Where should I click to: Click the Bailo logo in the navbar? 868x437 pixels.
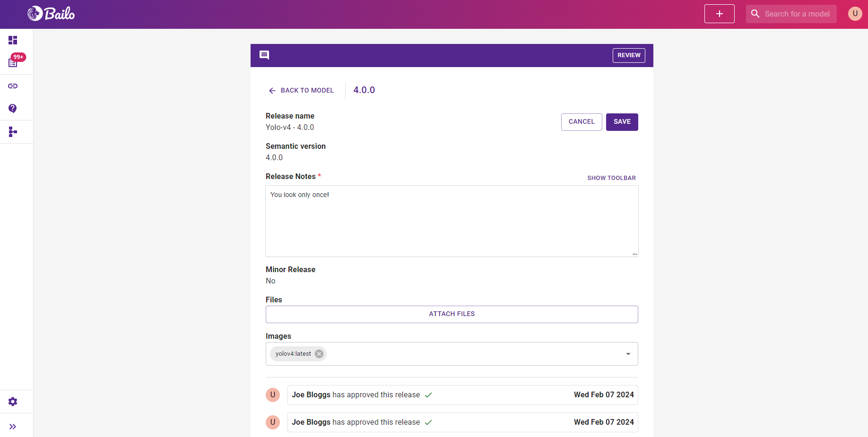tap(51, 14)
